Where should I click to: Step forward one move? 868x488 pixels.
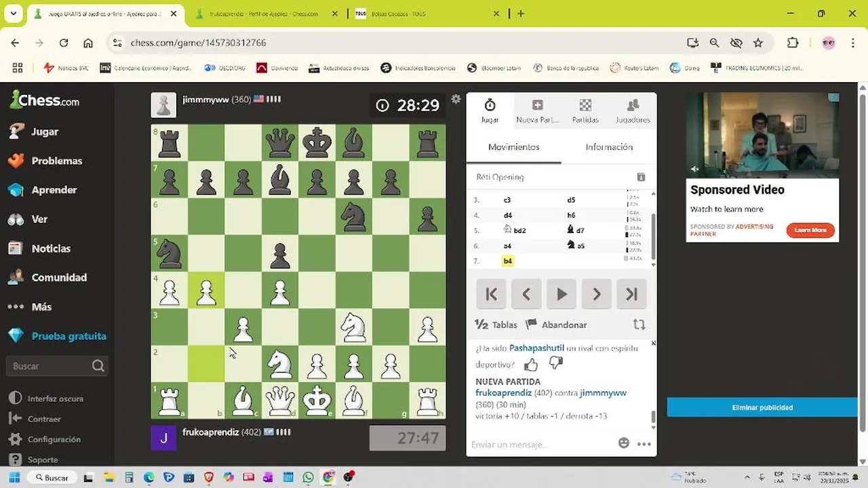[597, 294]
